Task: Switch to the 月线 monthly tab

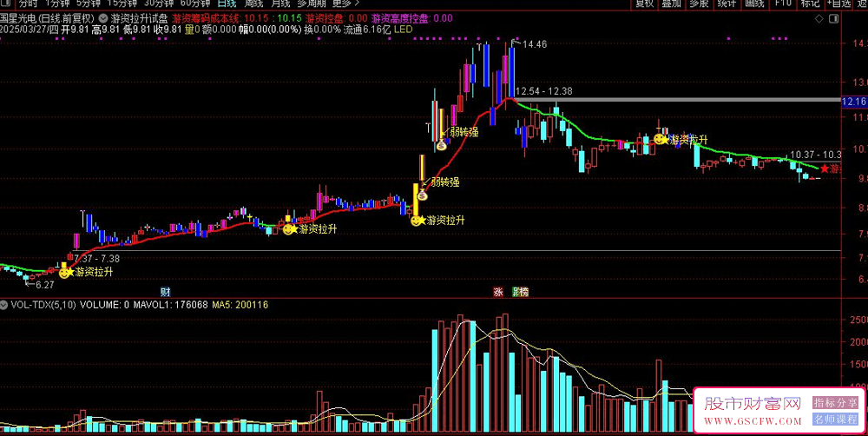Action: tap(281, 3)
